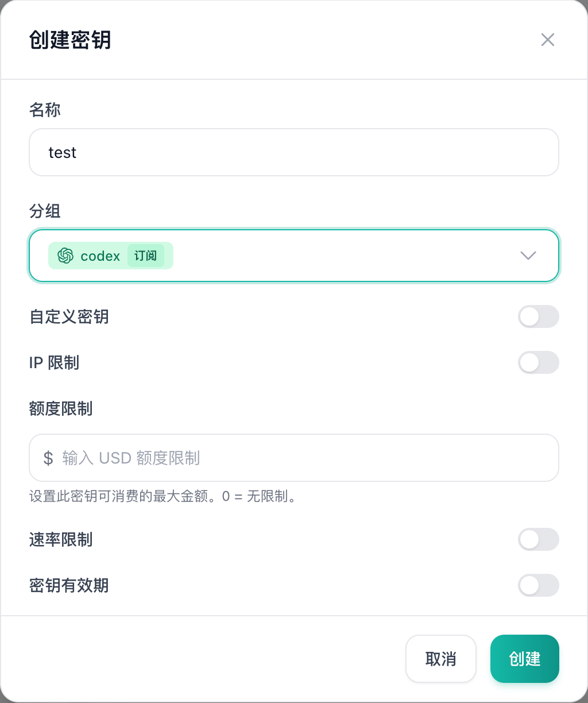
Task: Click the 名称 input containing test
Action: tap(294, 152)
